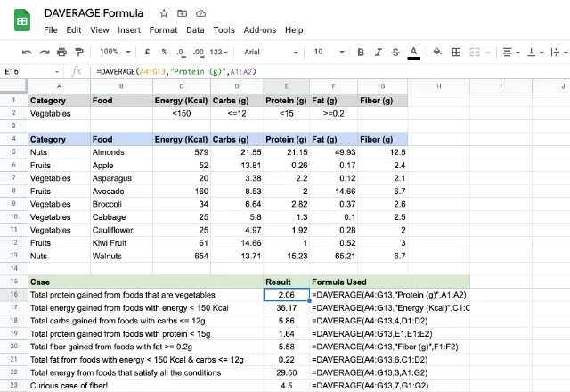Select row 16 header
This screenshot has height=392, width=570.
[14, 295]
